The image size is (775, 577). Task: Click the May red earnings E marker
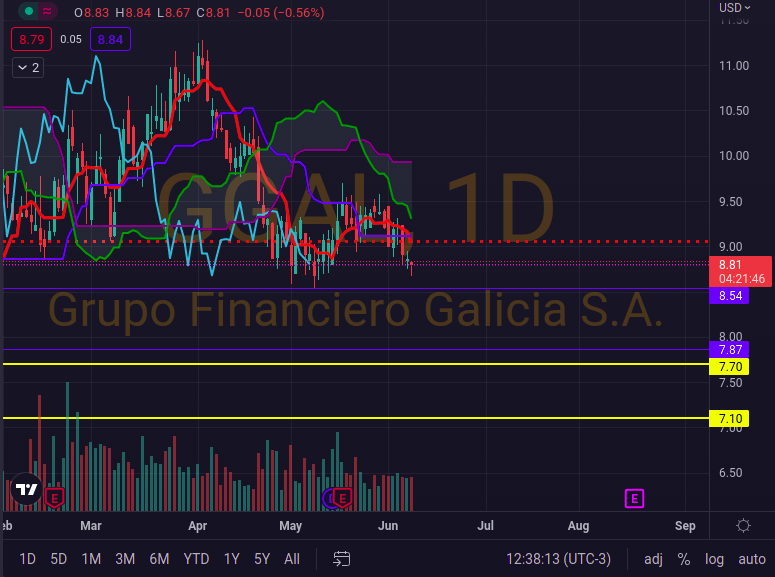click(x=342, y=497)
